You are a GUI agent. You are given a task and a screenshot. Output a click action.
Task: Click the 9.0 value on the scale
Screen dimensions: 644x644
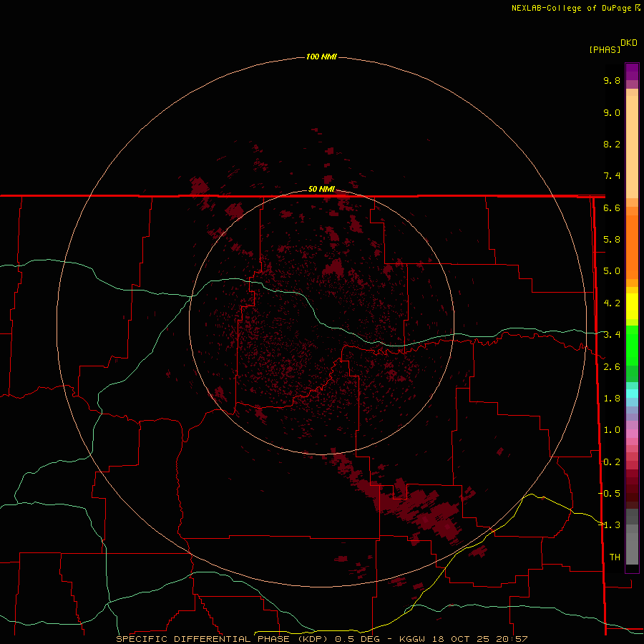[612, 112]
